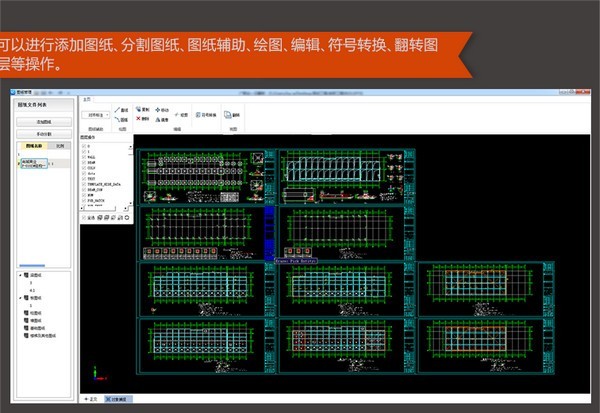Collapse the first drawing tree node

point(22,274)
